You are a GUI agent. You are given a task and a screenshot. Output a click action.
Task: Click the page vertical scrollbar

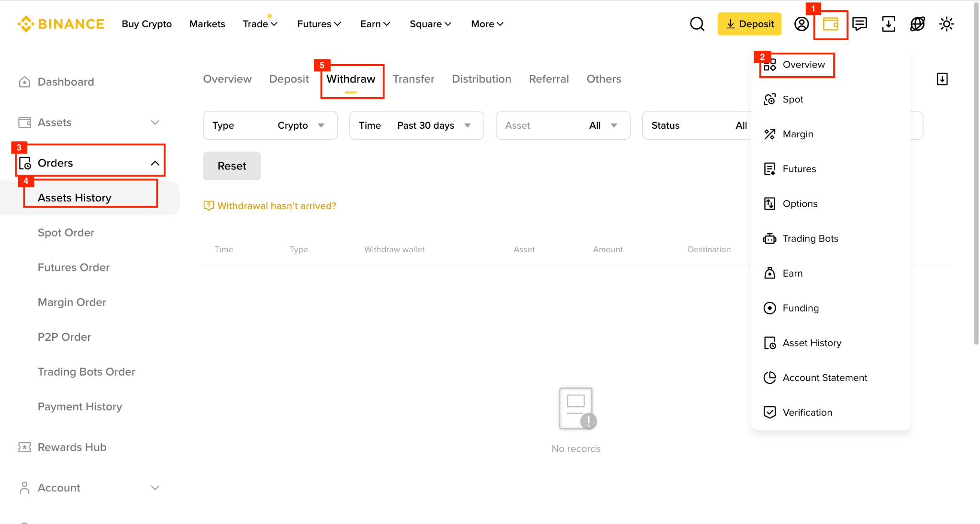point(976,173)
